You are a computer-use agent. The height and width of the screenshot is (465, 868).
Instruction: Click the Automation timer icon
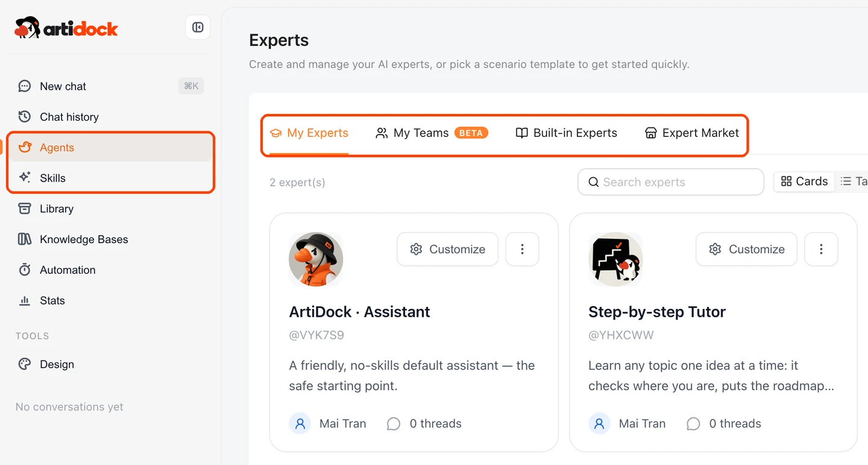tap(25, 270)
